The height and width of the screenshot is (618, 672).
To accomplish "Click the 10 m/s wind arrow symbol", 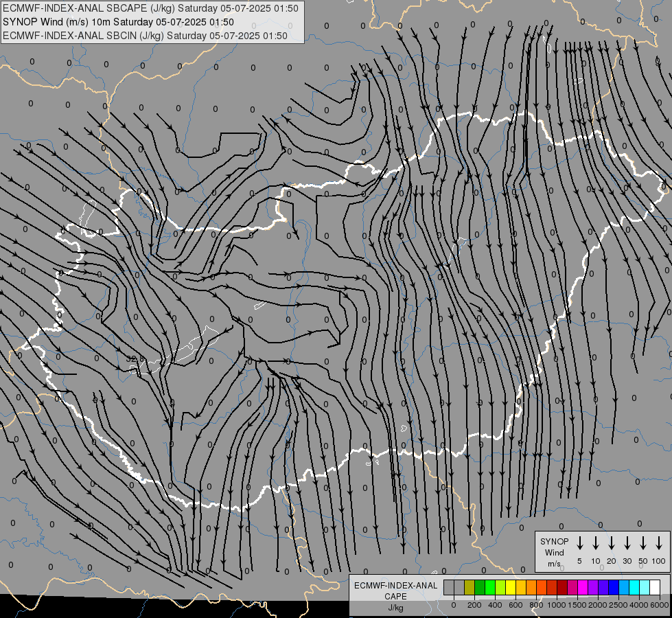I will [x=596, y=543].
